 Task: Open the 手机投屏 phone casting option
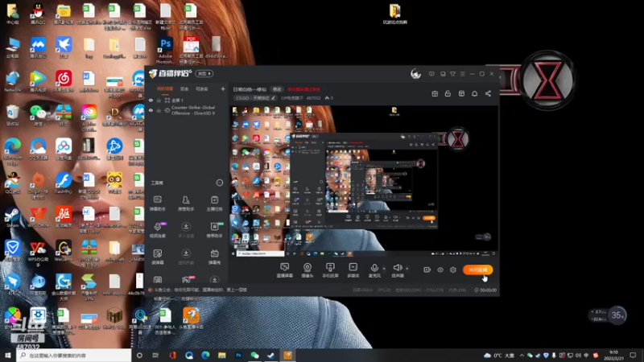point(330,270)
